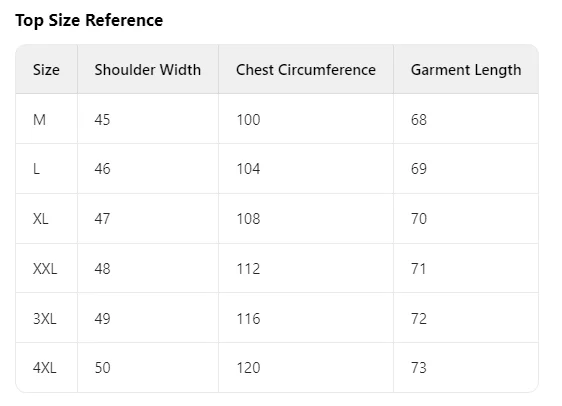This screenshot has width=562, height=406.
Task: Select garment length value 70
Action: [x=419, y=219]
